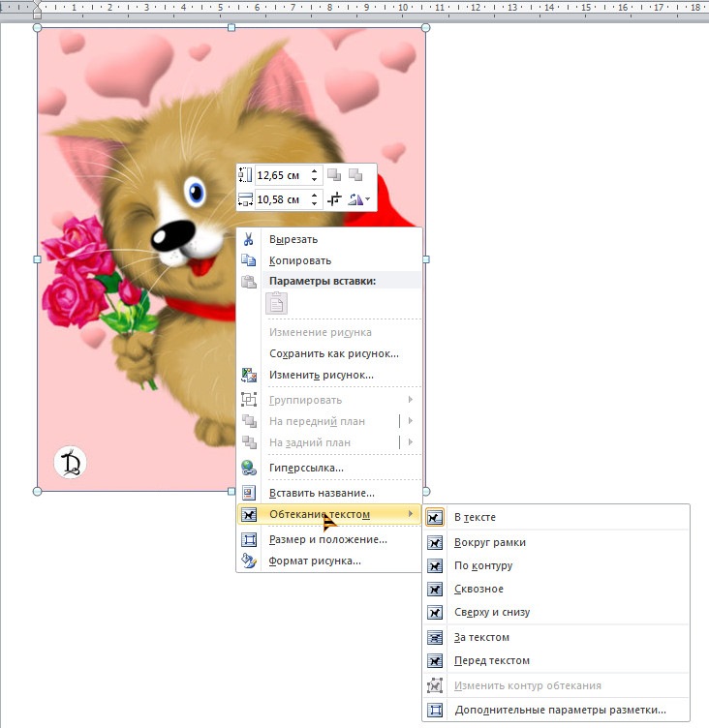
Task: Click the top middle resize handle
Action: pyautogui.click(x=231, y=28)
